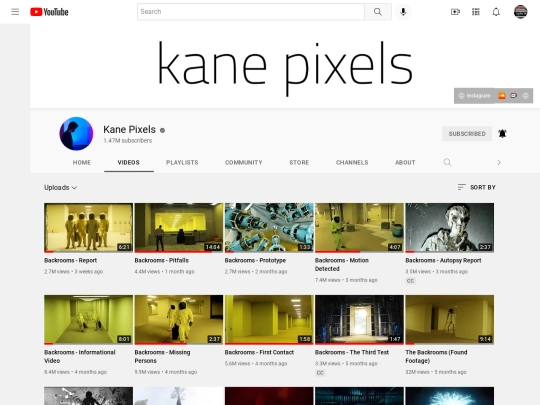Click the Backrooms - The Third Test title
Image resolution: width=540 pixels, height=405 pixels.
click(x=352, y=352)
